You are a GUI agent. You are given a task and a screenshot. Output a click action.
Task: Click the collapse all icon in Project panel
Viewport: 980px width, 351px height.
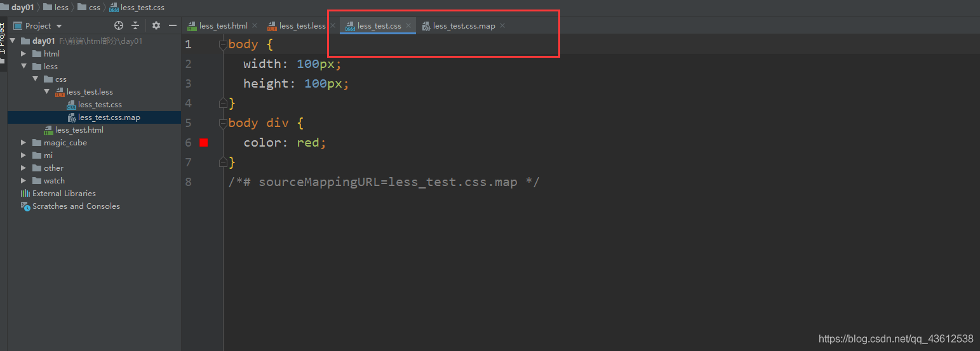pyautogui.click(x=135, y=25)
